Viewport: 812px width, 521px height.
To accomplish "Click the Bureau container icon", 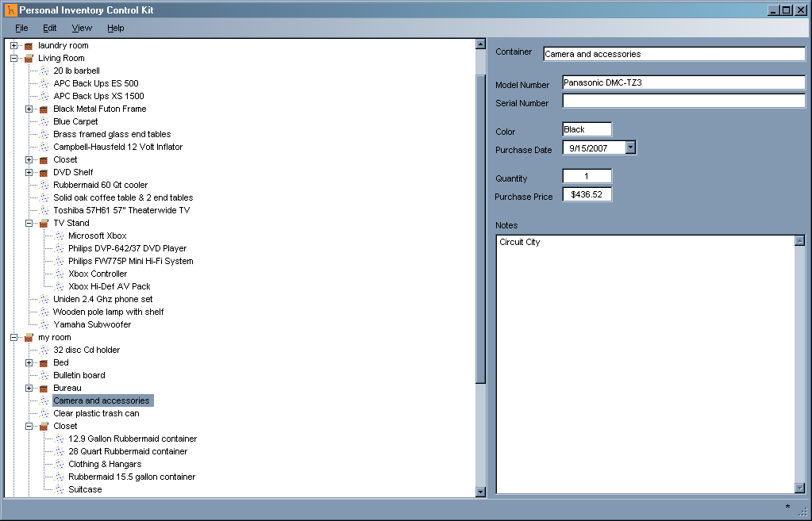I will pyautogui.click(x=44, y=388).
